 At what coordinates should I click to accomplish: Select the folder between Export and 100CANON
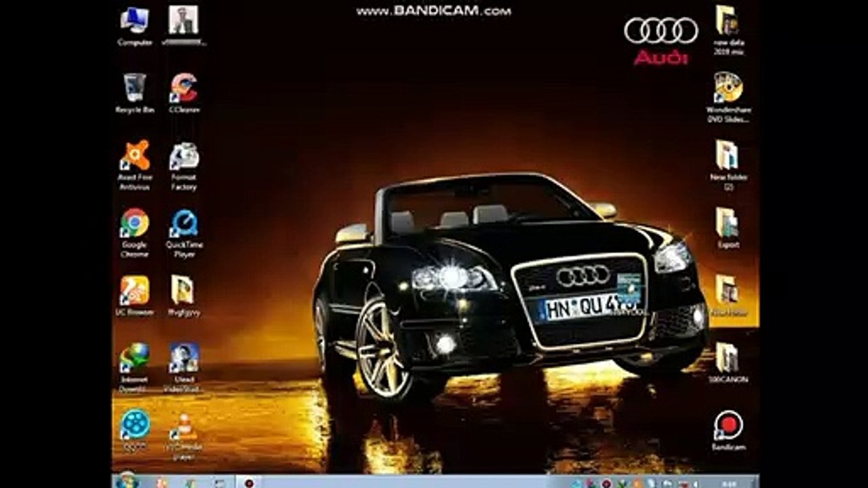pyautogui.click(x=728, y=296)
